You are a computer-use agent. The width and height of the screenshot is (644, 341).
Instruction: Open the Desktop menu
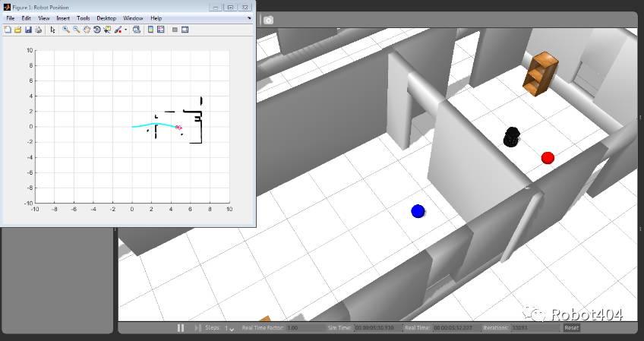pos(106,18)
